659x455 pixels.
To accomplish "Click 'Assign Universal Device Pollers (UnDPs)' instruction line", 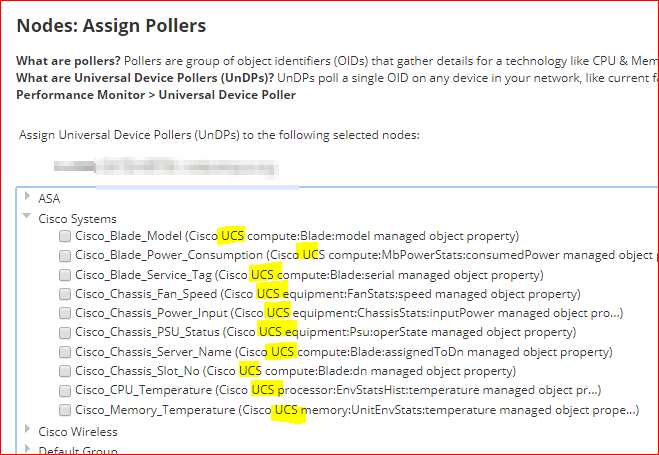I will [x=219, y=135].
